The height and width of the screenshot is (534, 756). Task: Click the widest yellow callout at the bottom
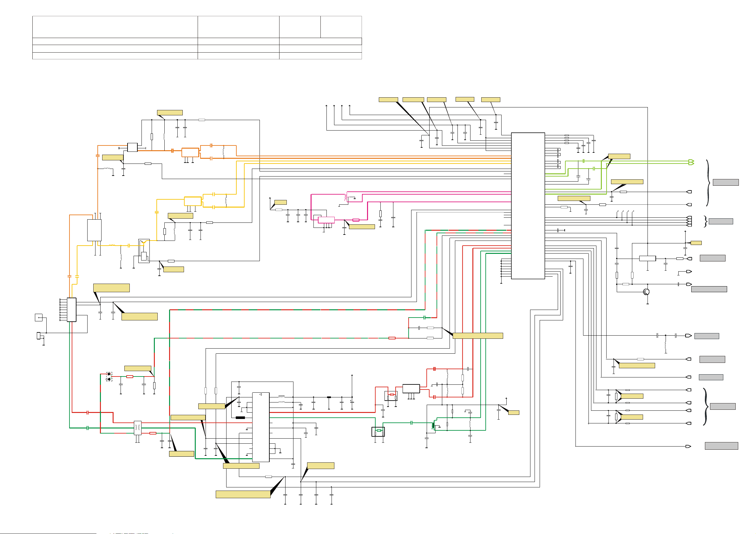click(x=243, y=494)
